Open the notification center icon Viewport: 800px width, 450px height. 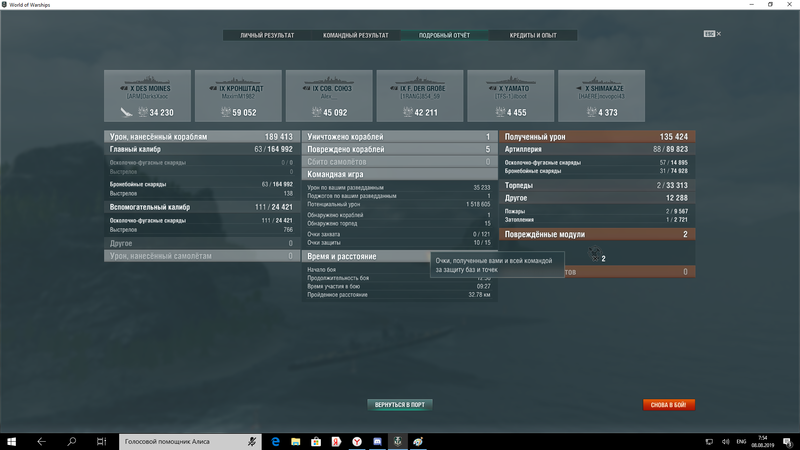788,442
